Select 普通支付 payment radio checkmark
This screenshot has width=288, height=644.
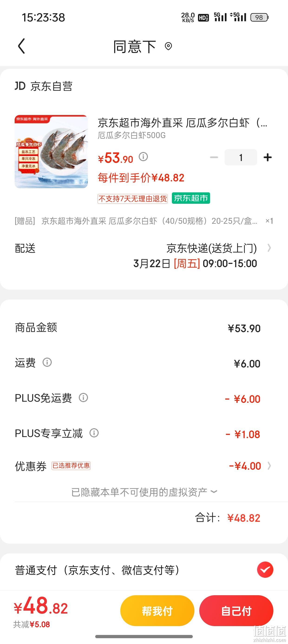point(265,570)
